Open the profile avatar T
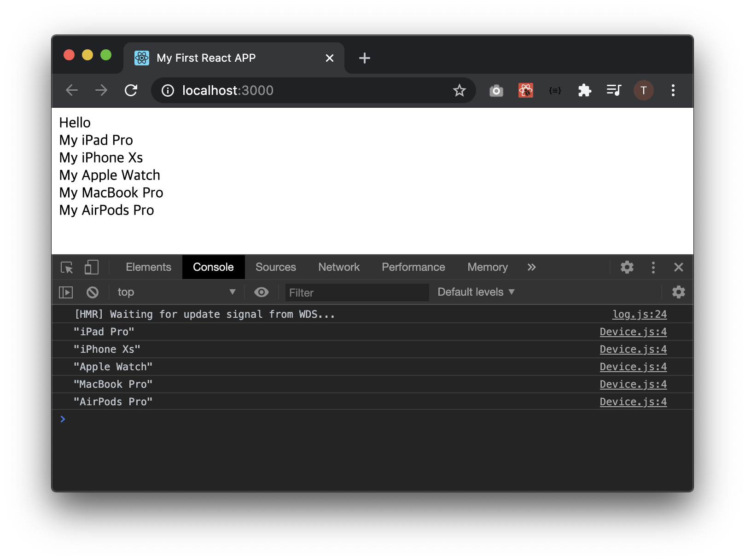The width and height of the screenshot is (745, 560). click(x=643, y=90)
